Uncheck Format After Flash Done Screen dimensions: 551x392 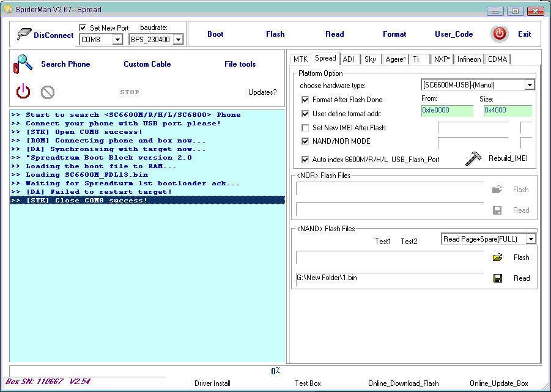tap(305, 100)
